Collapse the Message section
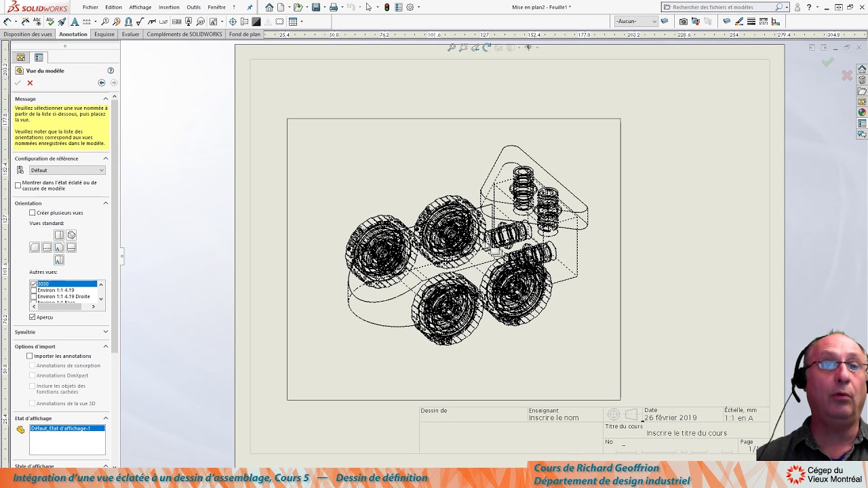Screen dimensions: 868x488 (x=105, y=99)
